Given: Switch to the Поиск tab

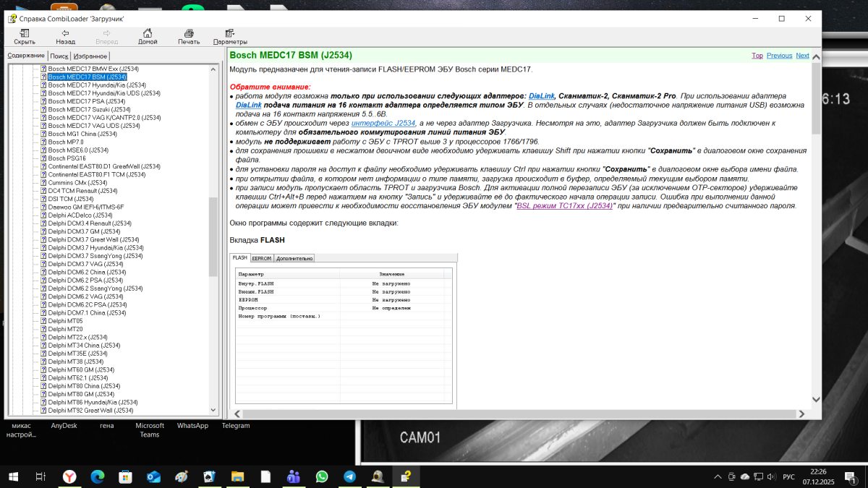Looking at the screenshot, I should (x=59, y=56).
